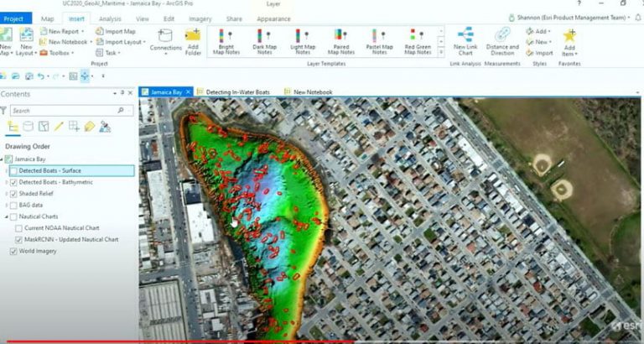The width and height of the screenshot is (644, 344).
Task: Uncheck Detected Boats - Bathymetric layer
Action: [x=13, y=182]
